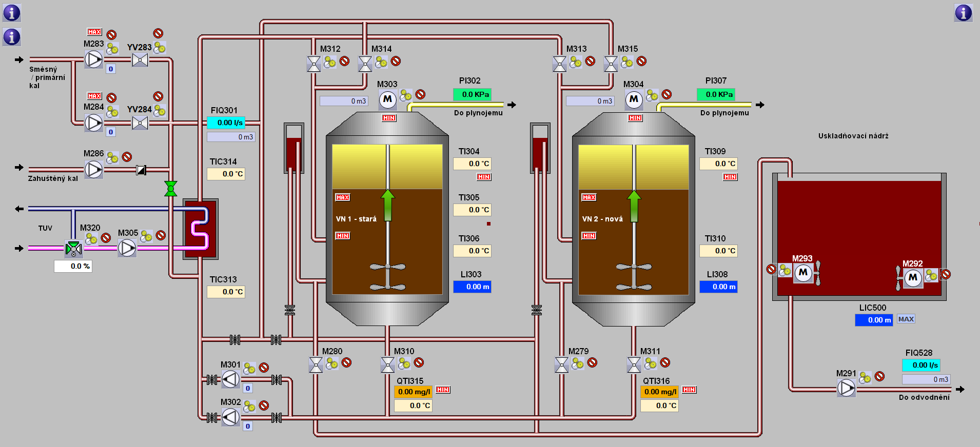Click the QTI316 concentration value
This screenshot has width=980, height=447.
click(659, 392)
